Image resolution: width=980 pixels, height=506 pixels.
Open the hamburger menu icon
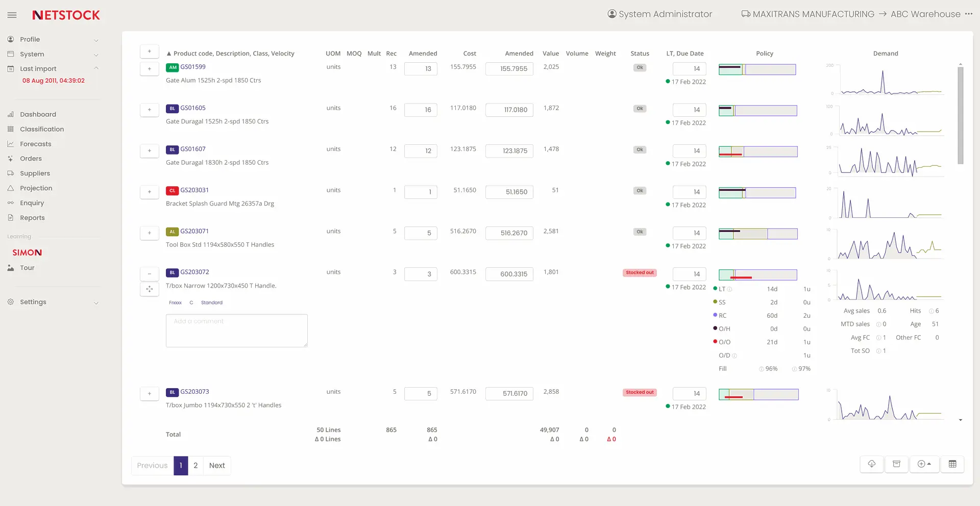tap(12, 15)
